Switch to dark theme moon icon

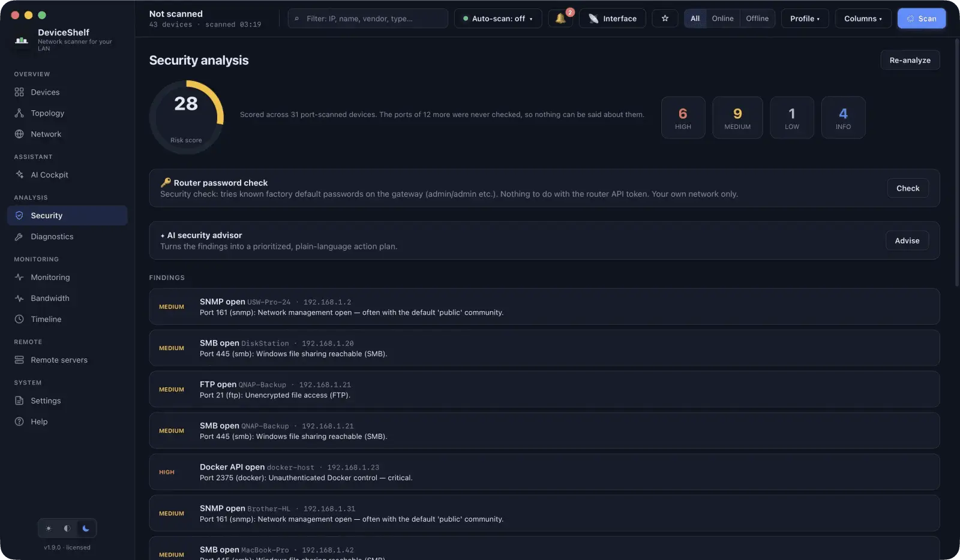(x=86, y=528)
